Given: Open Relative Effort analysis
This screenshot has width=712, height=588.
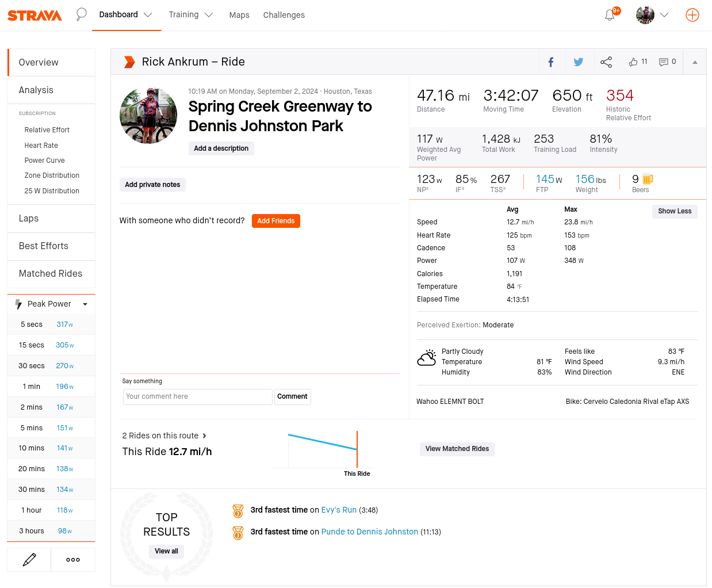Looking at the screenshot, I should pyautogui.click(x=47, y=130).
